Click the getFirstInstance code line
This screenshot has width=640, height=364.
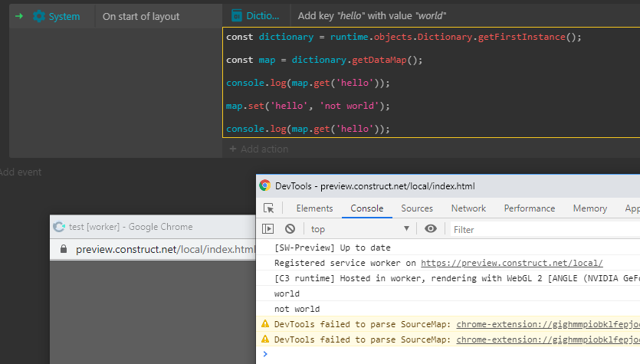point(404,37)
